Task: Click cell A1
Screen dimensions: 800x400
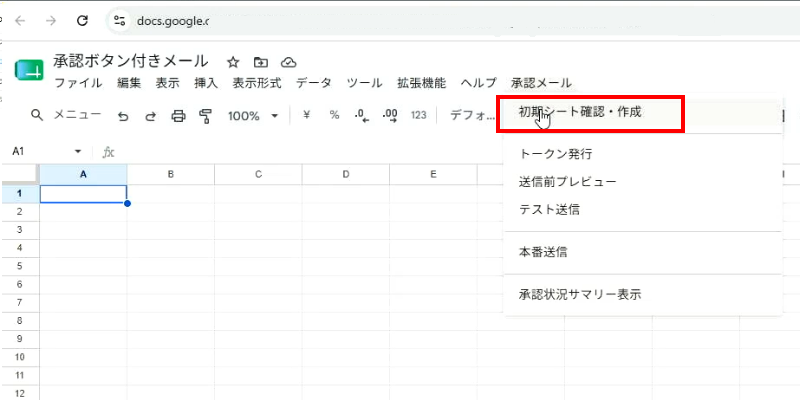Action: pyautogui.click(x=83, y=193)
